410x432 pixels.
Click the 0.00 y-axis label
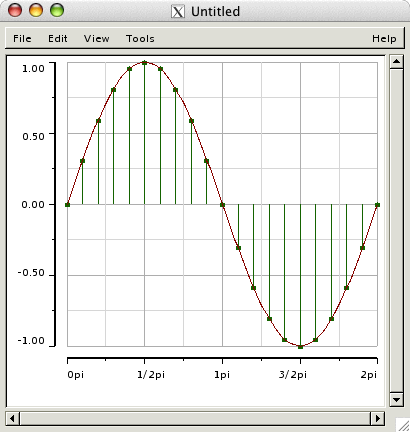click(x=33, y=204)
